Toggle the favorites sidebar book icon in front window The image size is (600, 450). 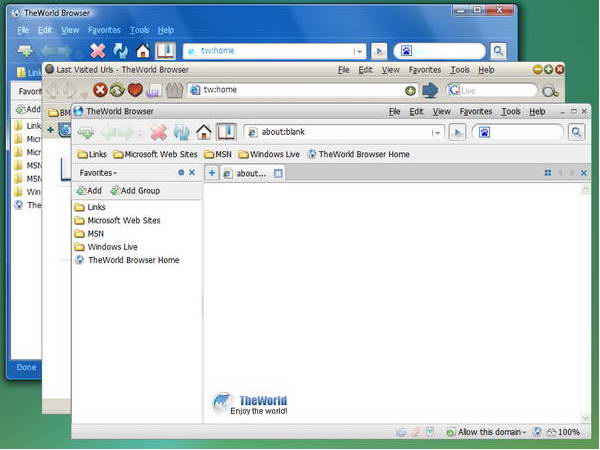(227, 132)
